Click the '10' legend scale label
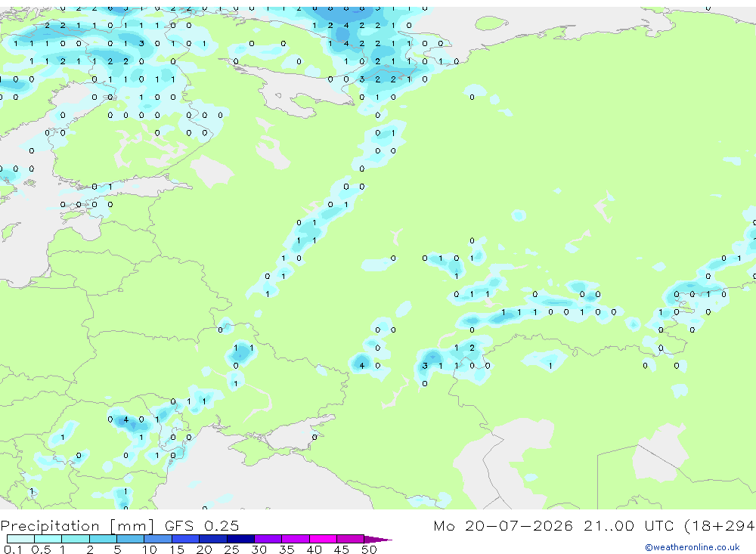 150,549
